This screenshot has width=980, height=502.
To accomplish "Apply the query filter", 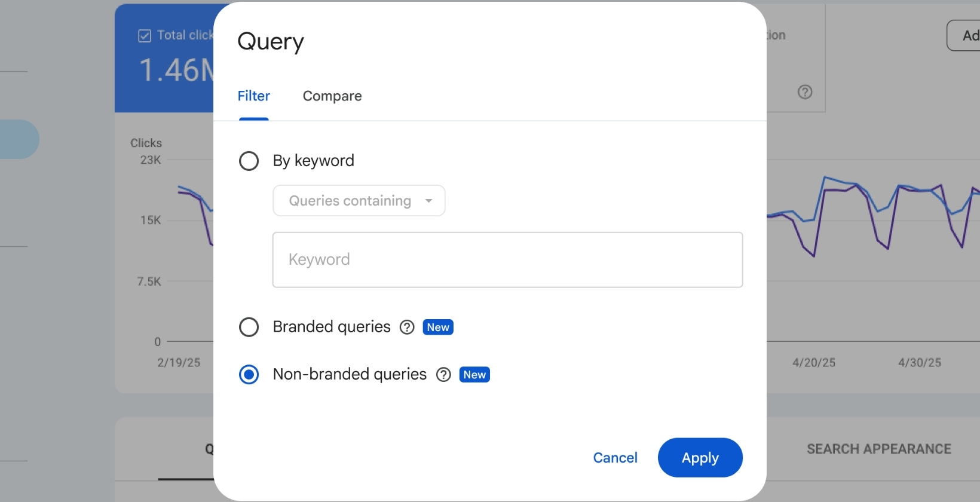I will [x=699, y=457].
